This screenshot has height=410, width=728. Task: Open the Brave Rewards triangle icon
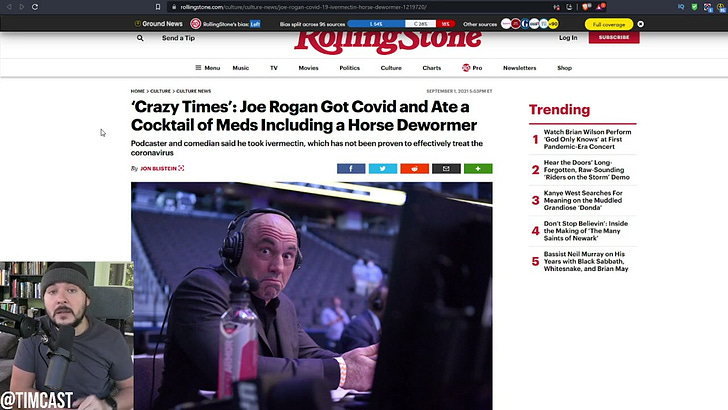click(600, 7)
